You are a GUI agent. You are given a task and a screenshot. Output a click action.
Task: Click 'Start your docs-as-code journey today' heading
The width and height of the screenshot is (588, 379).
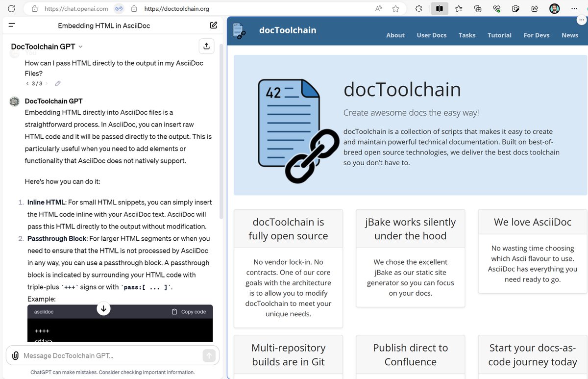[x=533, y=355]
